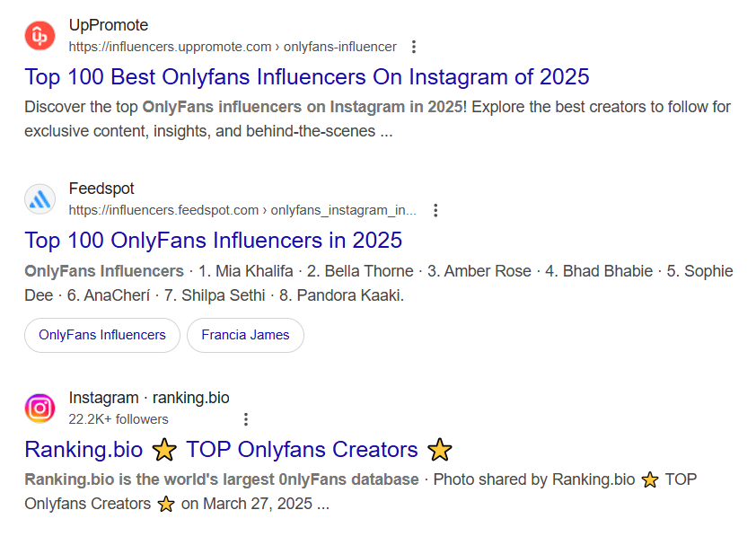Open three-dot menu for Instagram result
The height and width of the screenshot is (545, 756).
click(x=246, y=419)
